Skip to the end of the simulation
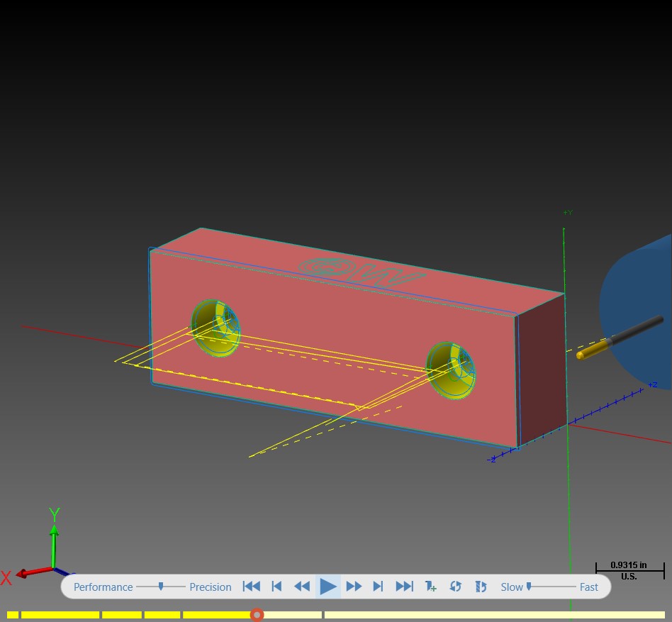Screen dimensions: 672x622 coord(404,587)
